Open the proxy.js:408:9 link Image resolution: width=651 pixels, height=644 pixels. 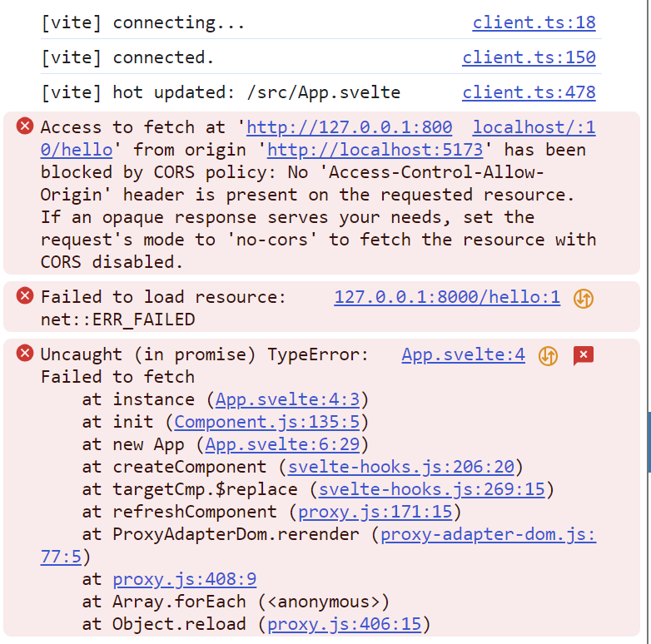click(x=184, y=579)
